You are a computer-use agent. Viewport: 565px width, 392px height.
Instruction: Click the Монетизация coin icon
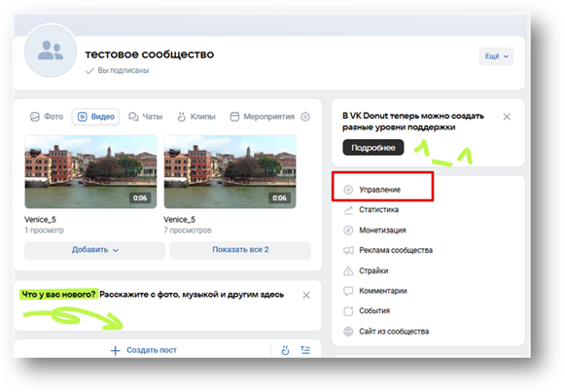pyautogui.click(x=348, y=231)
